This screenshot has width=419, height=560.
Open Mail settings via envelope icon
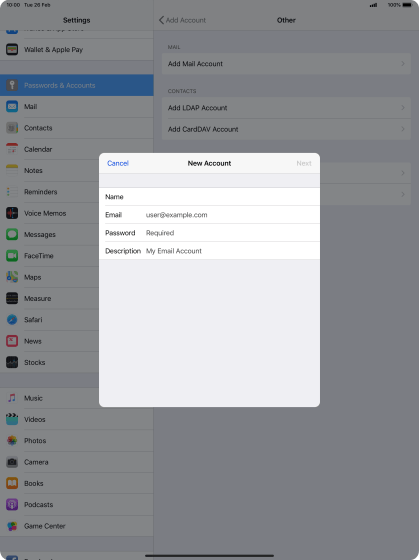coord(12,106)
